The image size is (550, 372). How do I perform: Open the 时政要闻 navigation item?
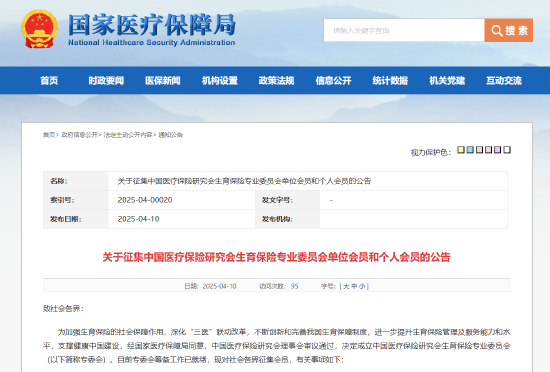pyautogui.click(x=106, y=81)
